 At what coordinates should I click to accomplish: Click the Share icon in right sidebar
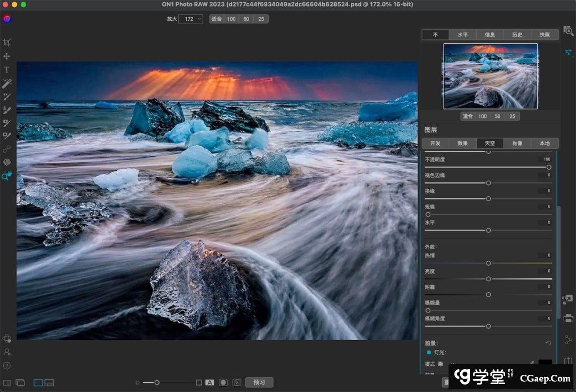point(568,339)
